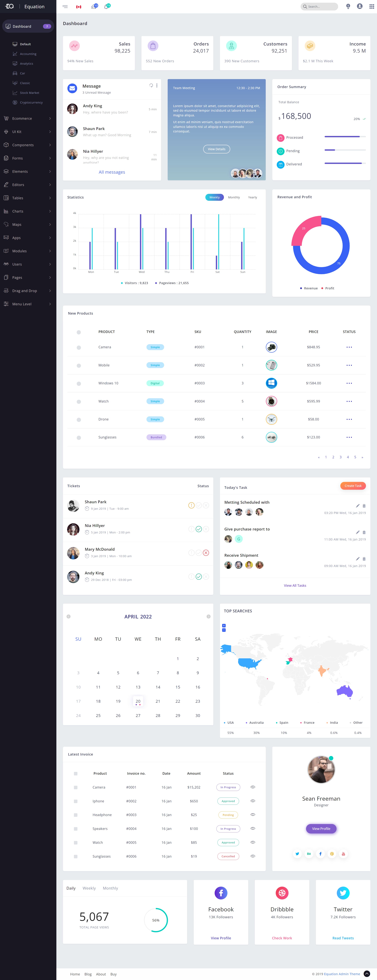Check the Iphone invoice row checkbox
This screenshot has height=980, width=377.
(x=76, y=801)
